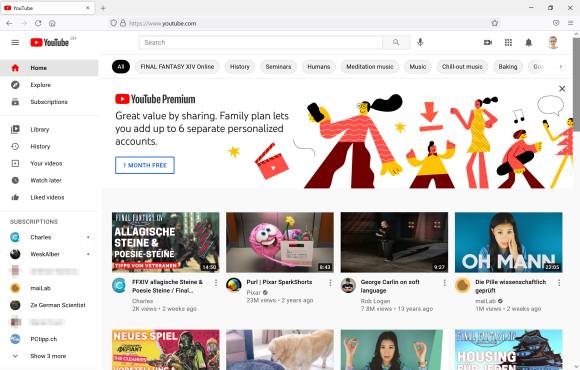Click the browser address bar
The height and width of the screenshot is (370, 580).
click(x=303, y=23)
